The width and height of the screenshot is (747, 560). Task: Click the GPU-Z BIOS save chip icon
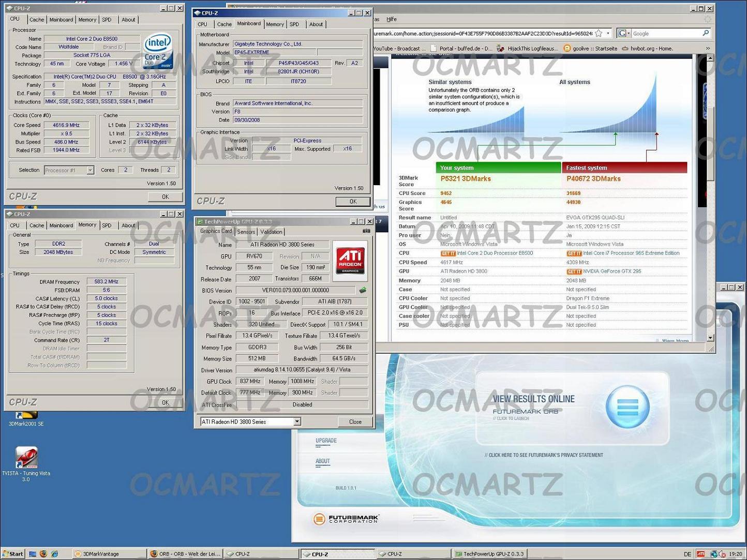pos(363,290)
